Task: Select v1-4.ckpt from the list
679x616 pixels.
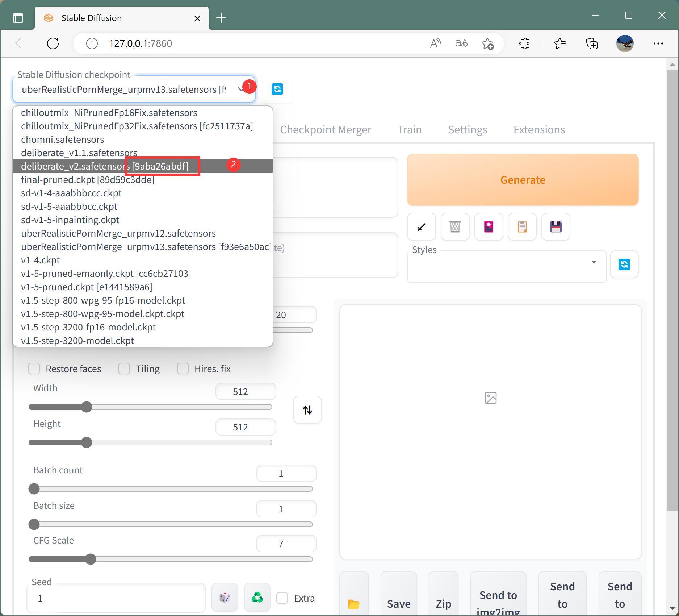Action: coord(143,260)
